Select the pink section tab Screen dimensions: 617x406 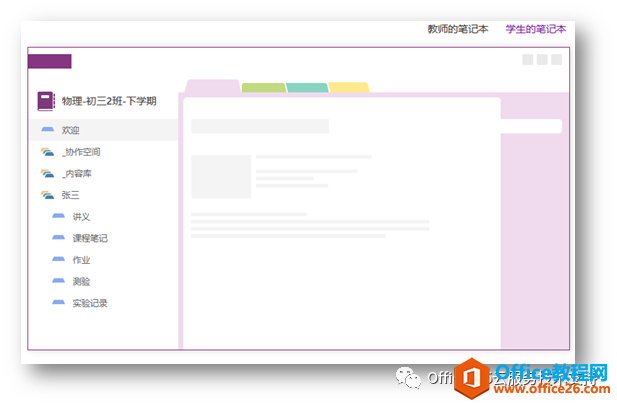point(212,86)
